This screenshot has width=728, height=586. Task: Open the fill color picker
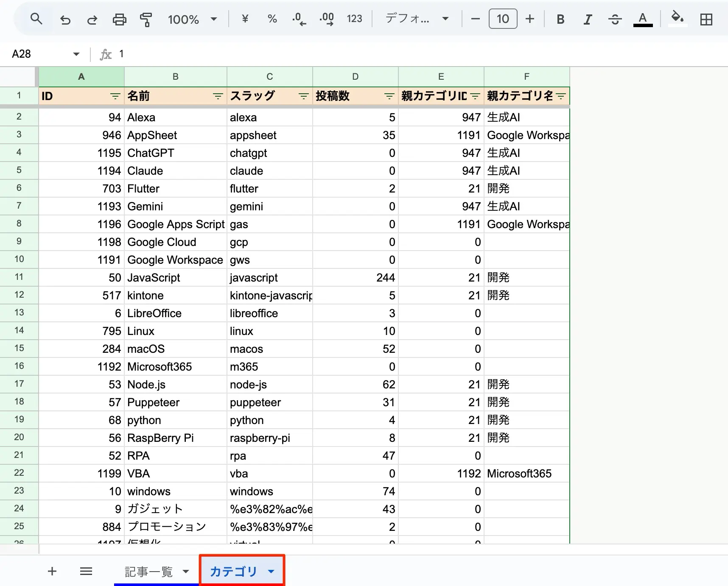pos(677,19)
